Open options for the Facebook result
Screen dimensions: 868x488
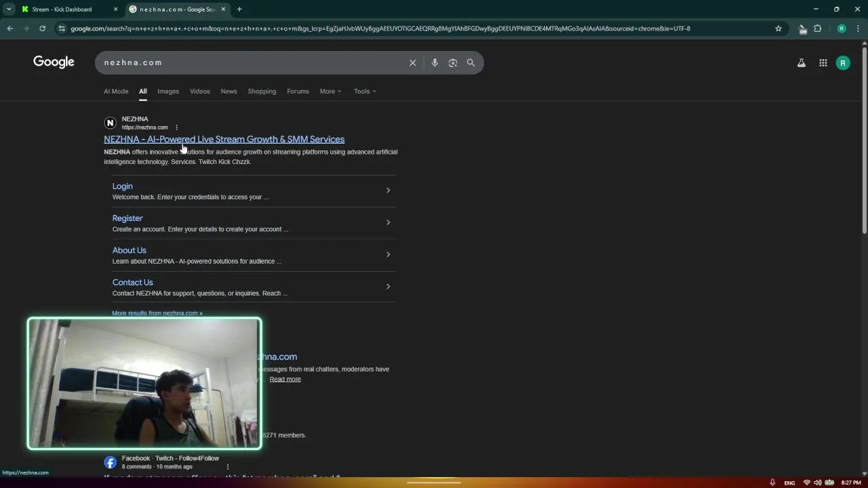click(227, 466)
